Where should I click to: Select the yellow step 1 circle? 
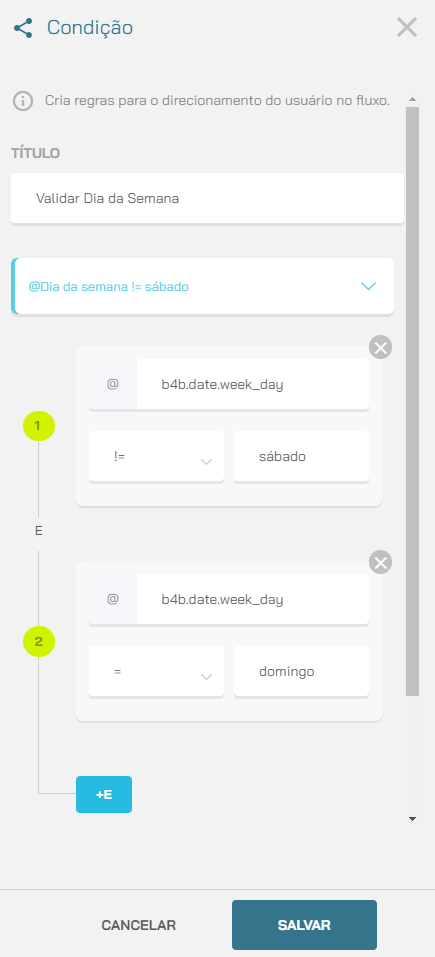coord(39,425)
